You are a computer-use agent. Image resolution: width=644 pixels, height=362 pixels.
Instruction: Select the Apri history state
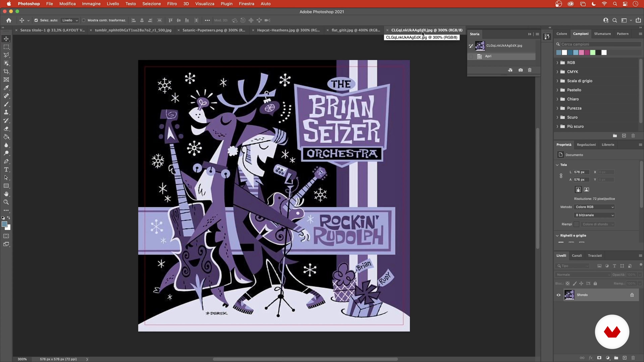tap(501, 56)
